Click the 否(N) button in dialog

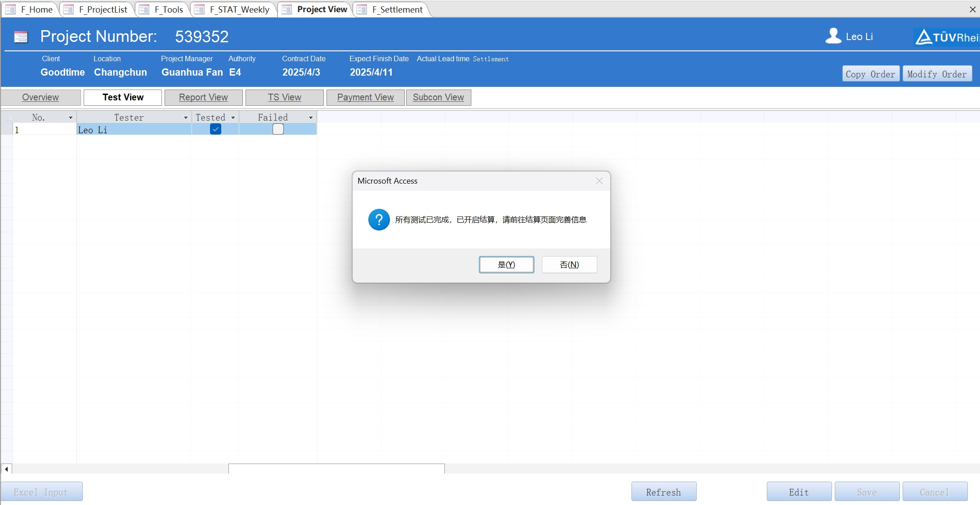point(569,265)
